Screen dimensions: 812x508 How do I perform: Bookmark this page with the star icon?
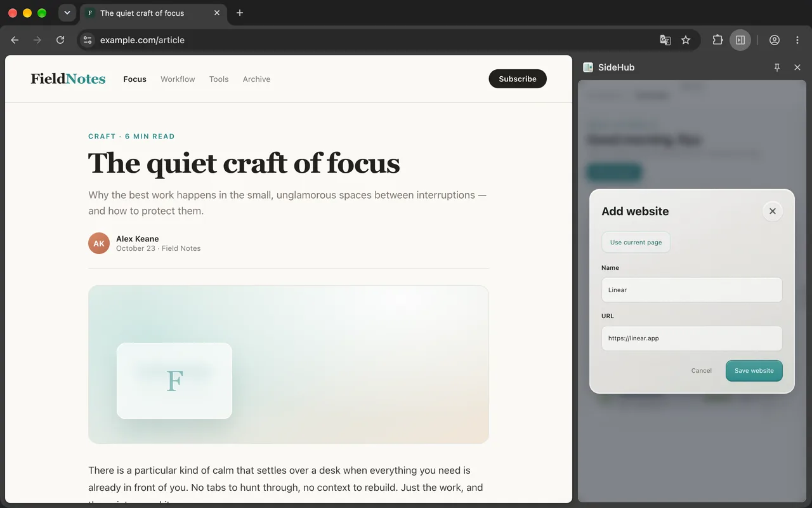686,40
